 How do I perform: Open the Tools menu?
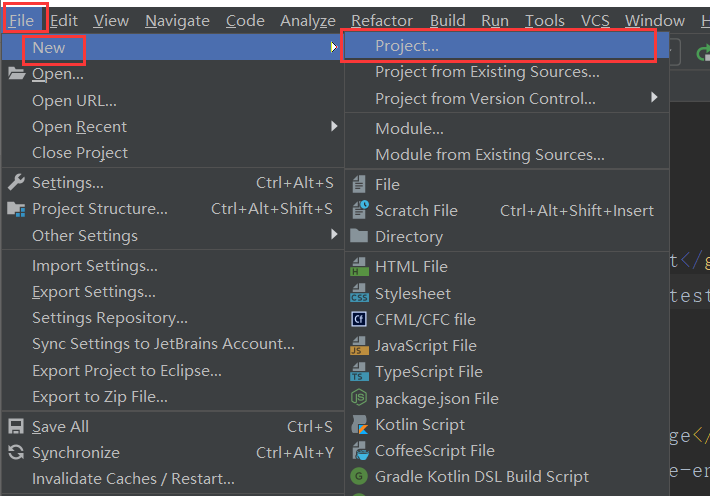pyautogui.click(x=545, y=20)
